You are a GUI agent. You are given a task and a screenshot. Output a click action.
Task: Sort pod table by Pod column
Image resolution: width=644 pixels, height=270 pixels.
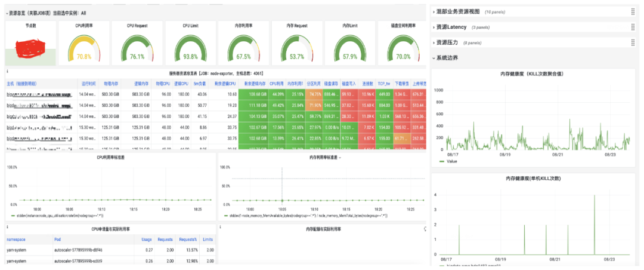coord(57,239)
